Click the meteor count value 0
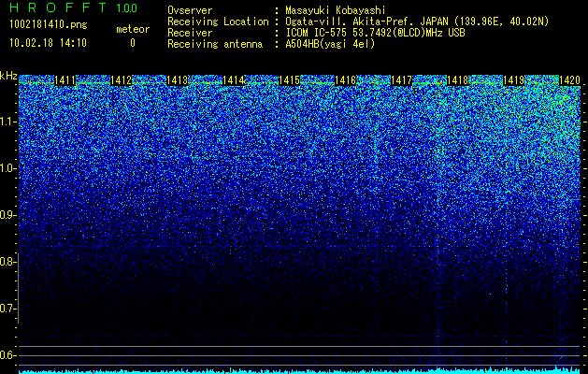Viewport: 588px width, 374px height. [x=133, y=43]
